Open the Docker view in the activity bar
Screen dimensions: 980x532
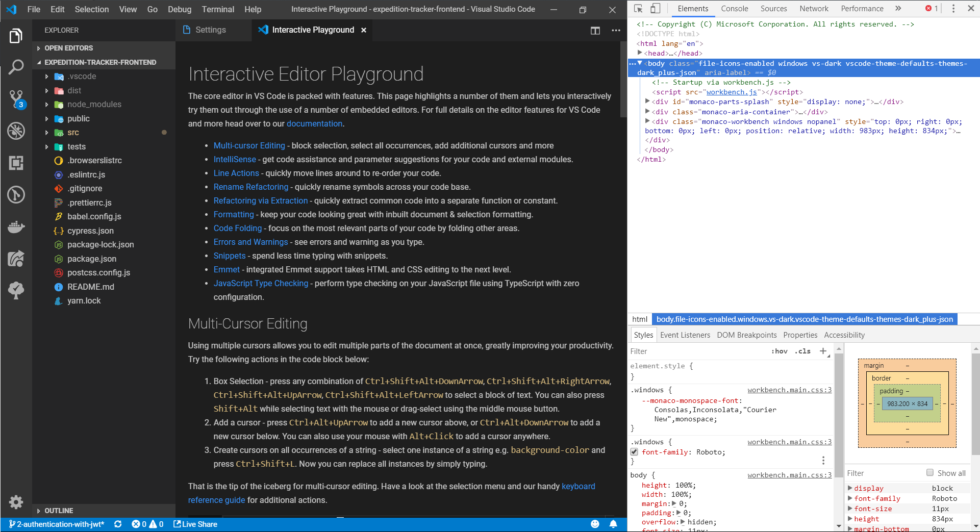point(16,227)
